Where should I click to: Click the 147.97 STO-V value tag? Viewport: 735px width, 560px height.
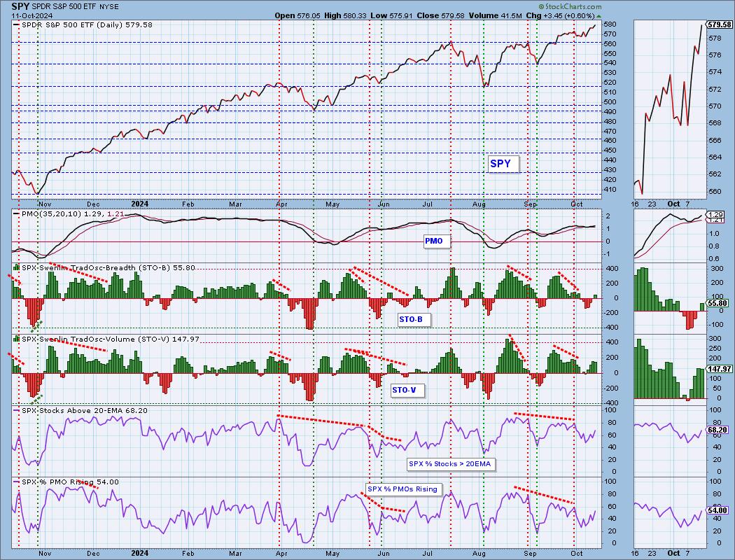719,369
